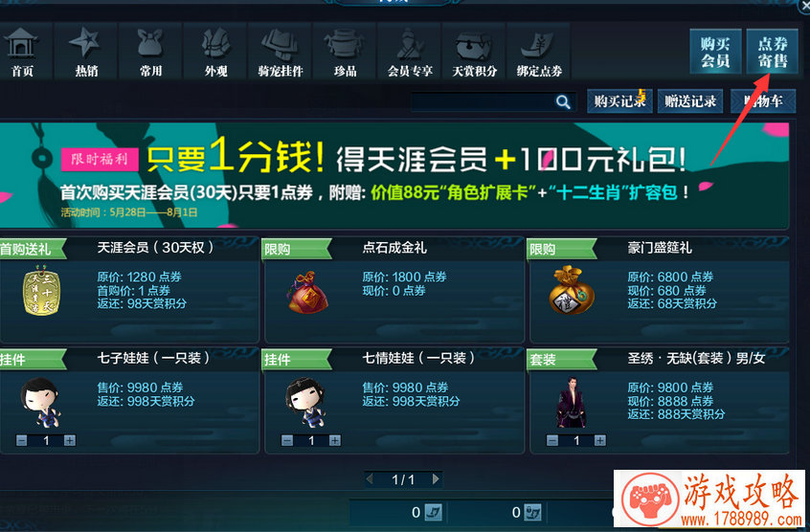Open the 珍品 treasures category icon
Viewport: 810px width, 532px height.
click(x=345, y=44)
